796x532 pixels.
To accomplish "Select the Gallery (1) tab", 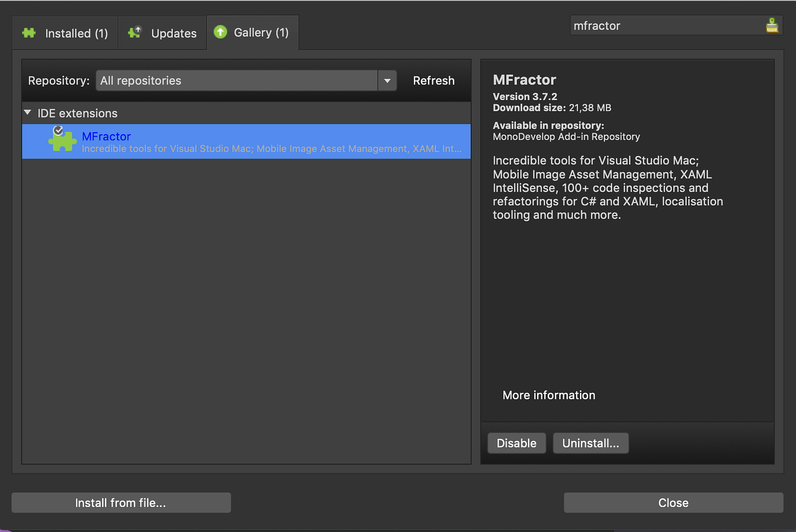I will pos(252,33).
